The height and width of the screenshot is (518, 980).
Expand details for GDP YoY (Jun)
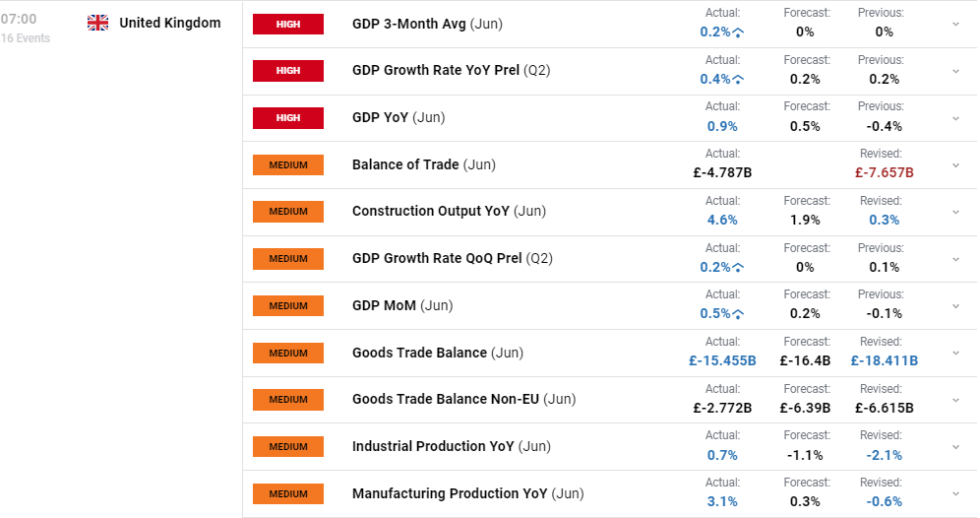[955, 118]
